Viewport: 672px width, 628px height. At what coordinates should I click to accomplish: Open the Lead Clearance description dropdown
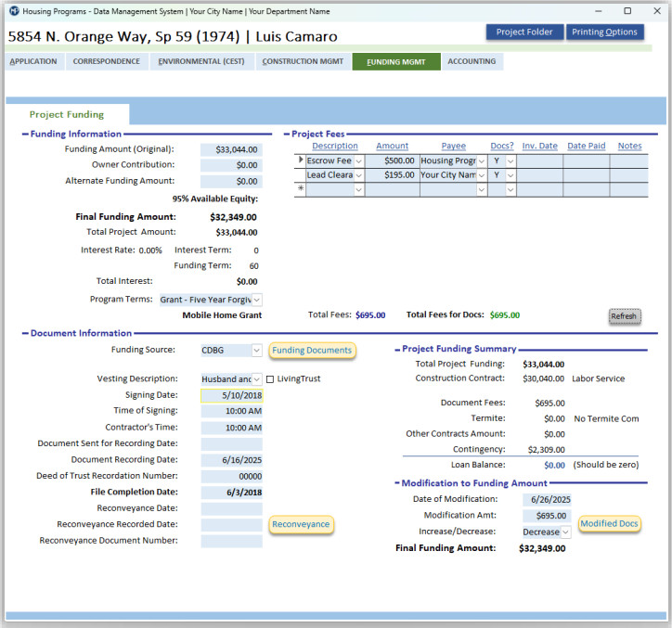point(359,175)
